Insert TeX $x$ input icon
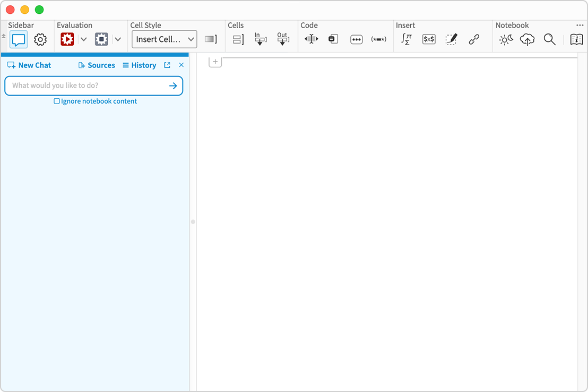The image size is (588, 392). click(429, 39)
